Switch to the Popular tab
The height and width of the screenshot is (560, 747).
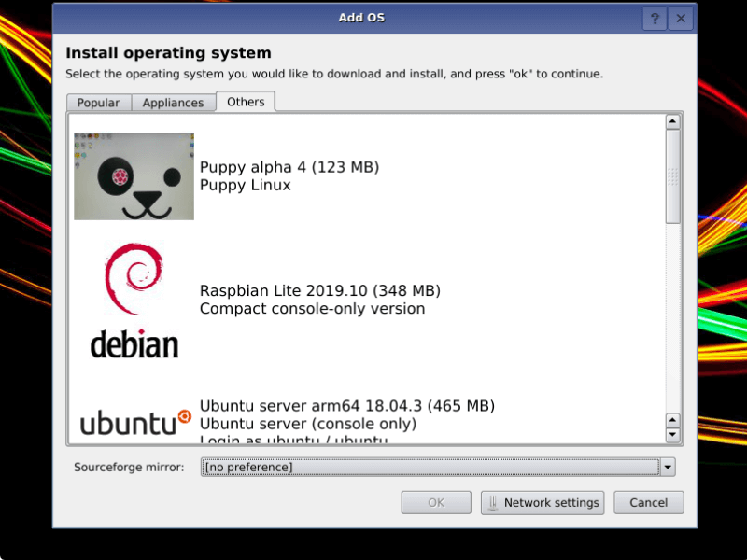98,103
